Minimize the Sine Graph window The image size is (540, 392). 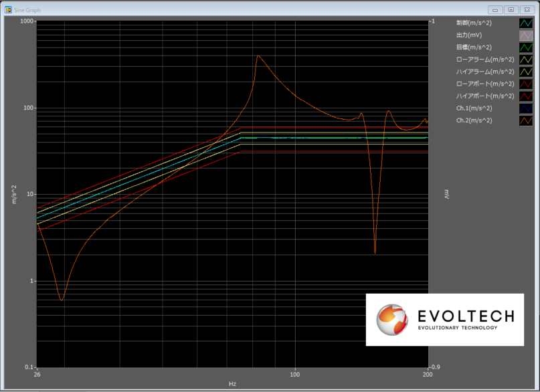pos(495,10)
